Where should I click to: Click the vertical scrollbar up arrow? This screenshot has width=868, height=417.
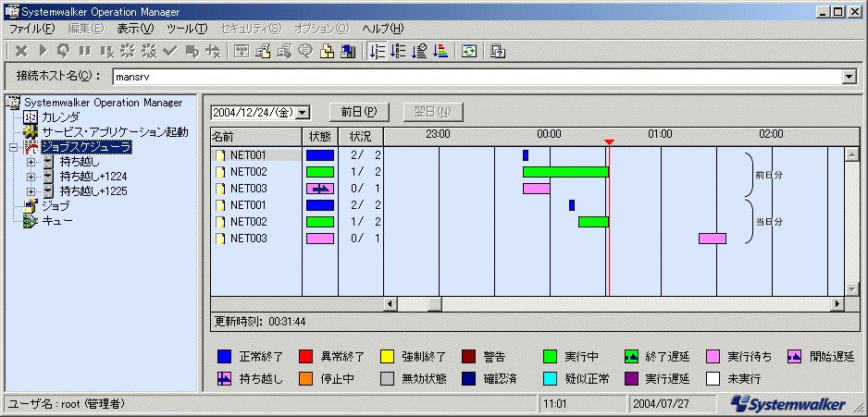[852, 153]
